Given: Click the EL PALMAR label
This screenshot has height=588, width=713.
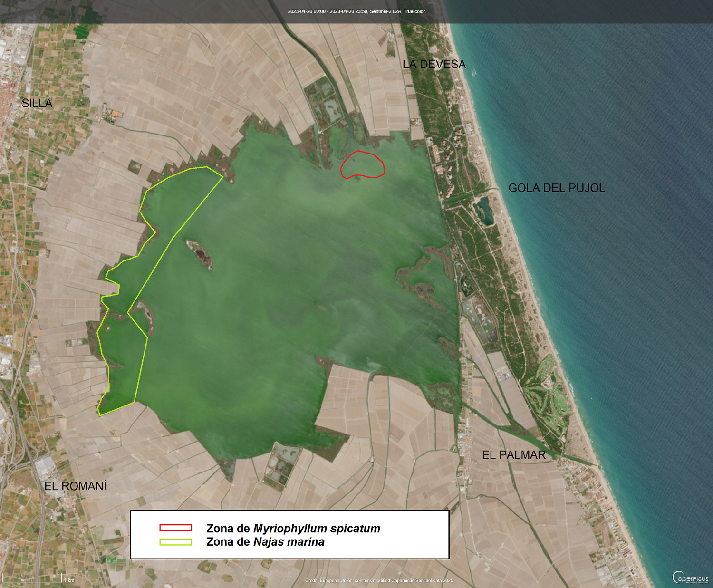Looking at the screenshot, I should pos(514,455).
